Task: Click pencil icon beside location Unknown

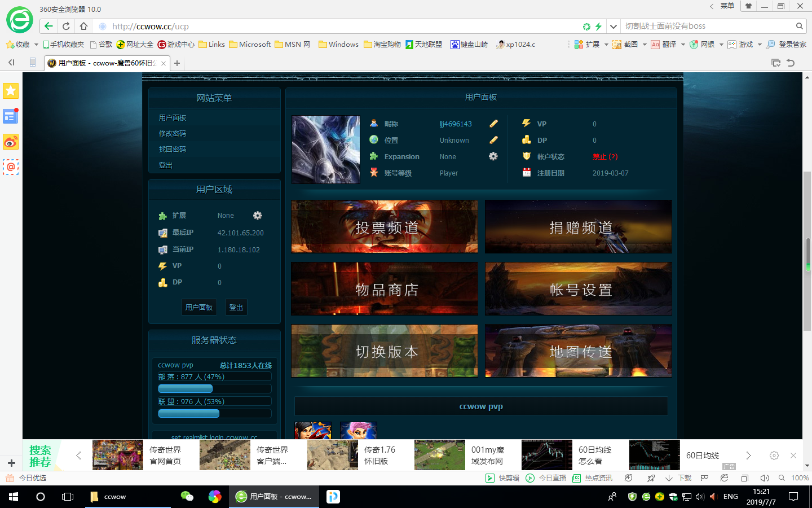Action: click(x=493, y=140)
